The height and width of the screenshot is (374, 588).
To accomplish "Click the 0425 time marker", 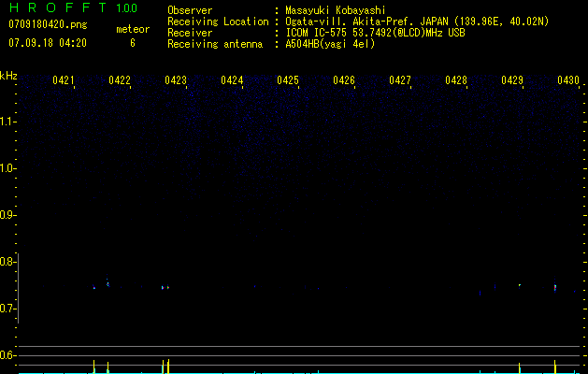I will (288, 80).
